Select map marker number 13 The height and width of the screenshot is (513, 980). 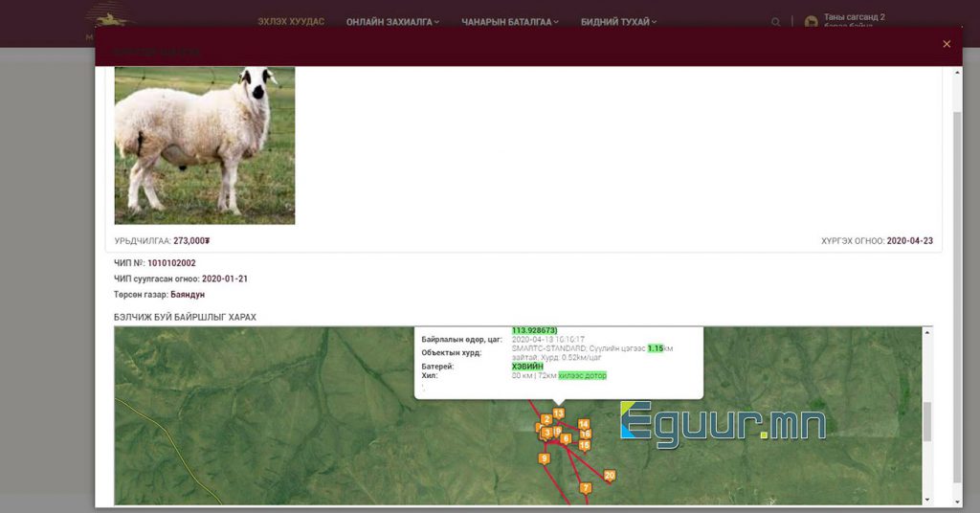point(558,413)
